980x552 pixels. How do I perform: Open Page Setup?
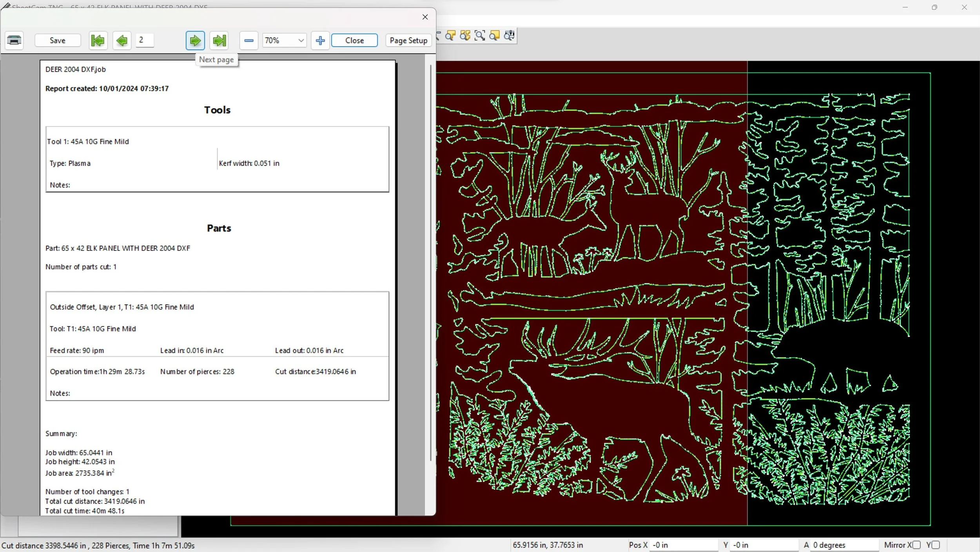click(x=408, y=40)
